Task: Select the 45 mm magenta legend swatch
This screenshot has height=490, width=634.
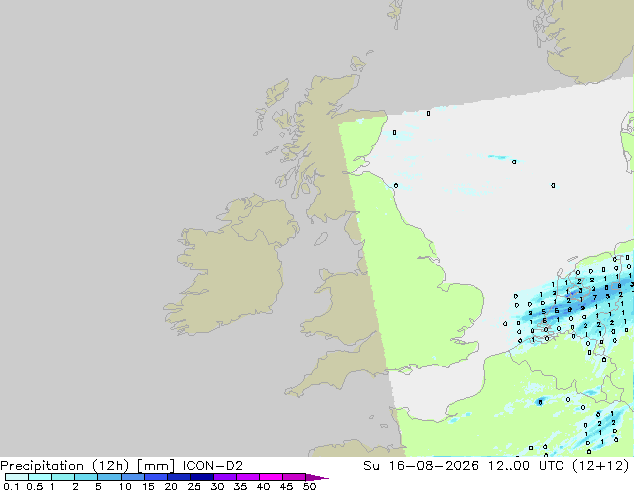Action: 294,477
